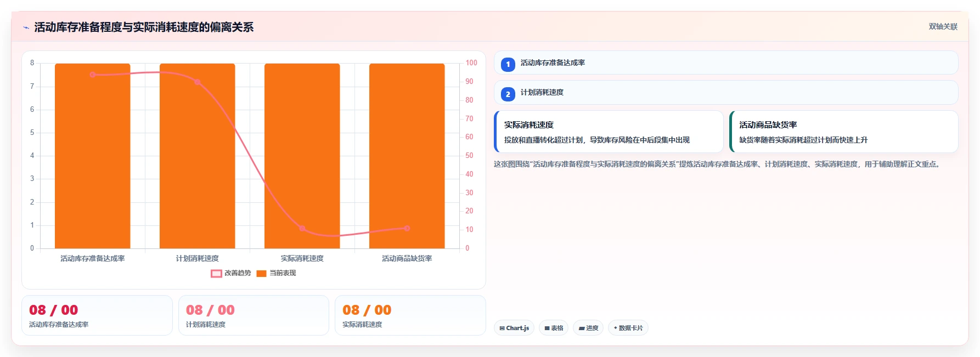
Task: Click the 进度 tag
Action: click(588, 328)
